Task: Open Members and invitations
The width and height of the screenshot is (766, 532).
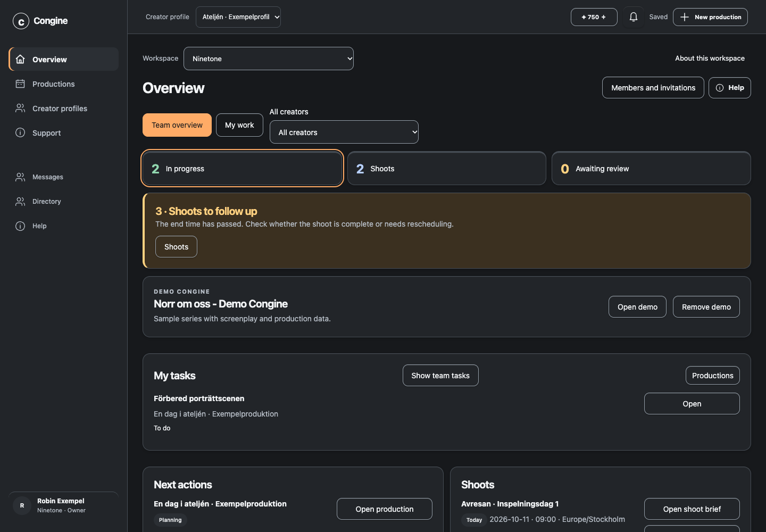Action: pos(653,88)
